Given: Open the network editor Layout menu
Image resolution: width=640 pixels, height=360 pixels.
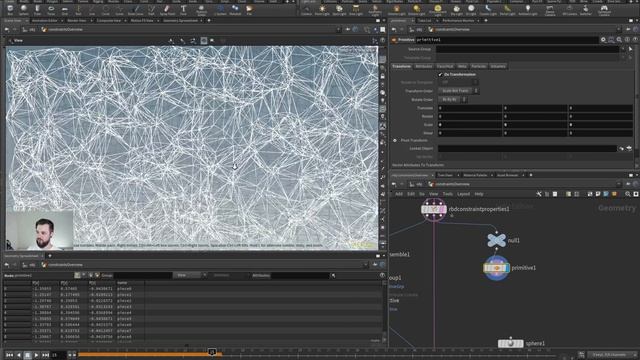Looking at the screenshot, I should coord(463,194).
